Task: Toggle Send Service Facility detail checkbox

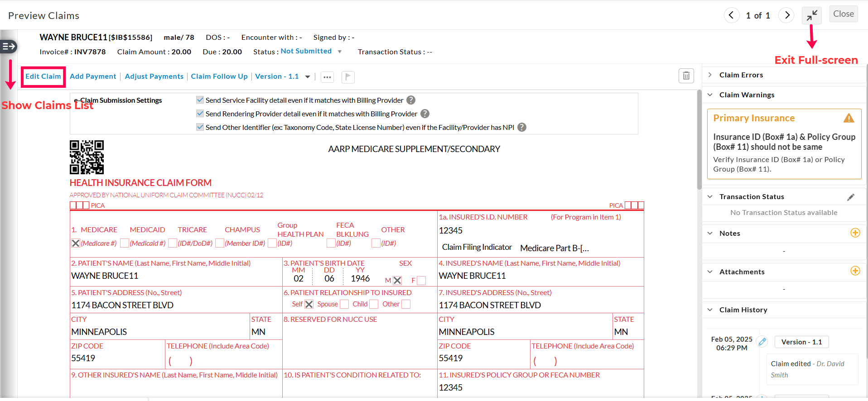Action: [x=200, y=100]
